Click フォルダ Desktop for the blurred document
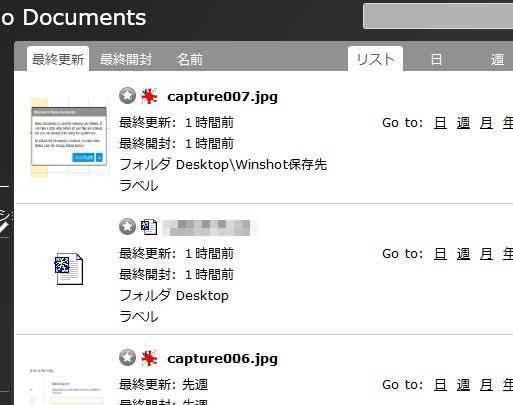Screen dimensions: 513x405 [174, 295]
